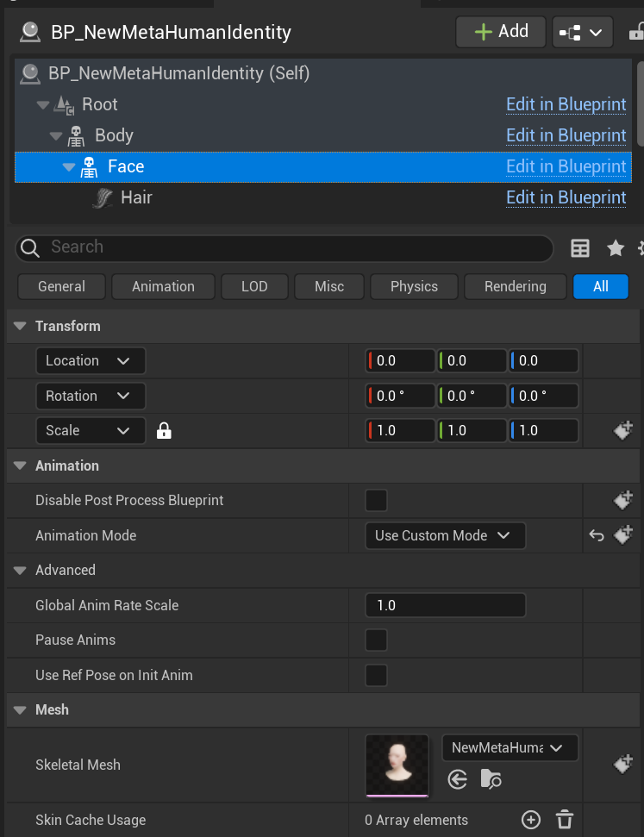Use selected asset from Content Browser icon

458,780
